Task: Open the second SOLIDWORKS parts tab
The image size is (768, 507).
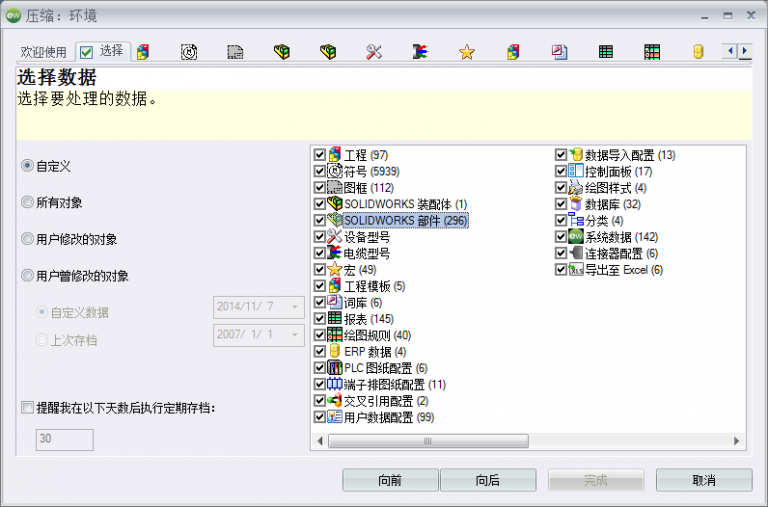Action: click(328, 52)
